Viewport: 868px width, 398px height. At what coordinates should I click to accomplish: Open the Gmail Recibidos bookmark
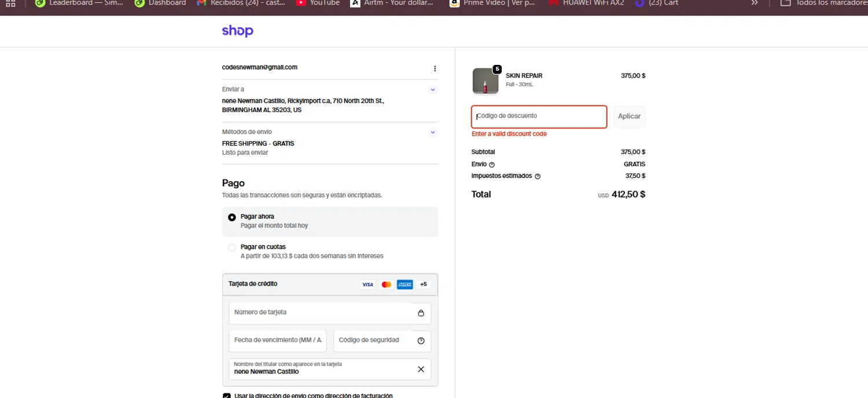click(242, 3)
